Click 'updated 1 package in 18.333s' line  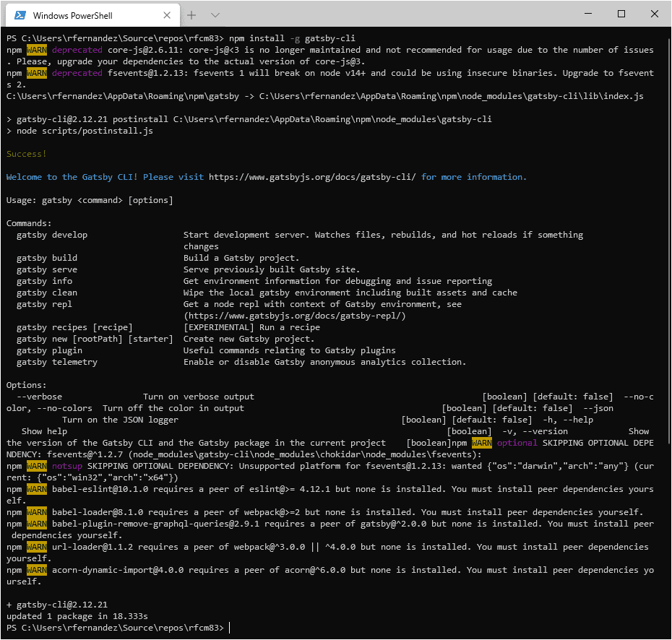[77, 616]
